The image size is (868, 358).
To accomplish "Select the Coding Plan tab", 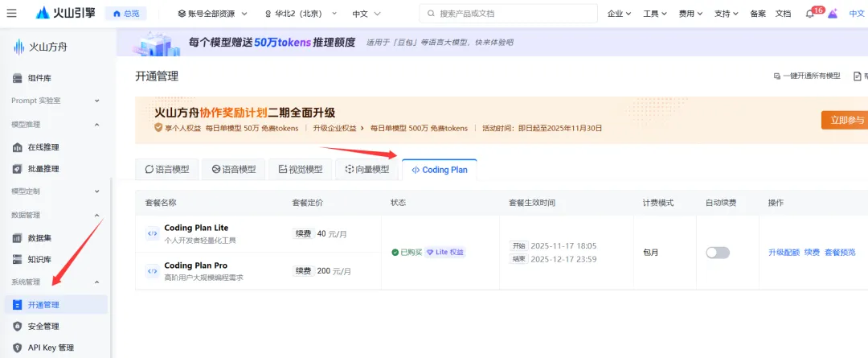I will (440, 170).
